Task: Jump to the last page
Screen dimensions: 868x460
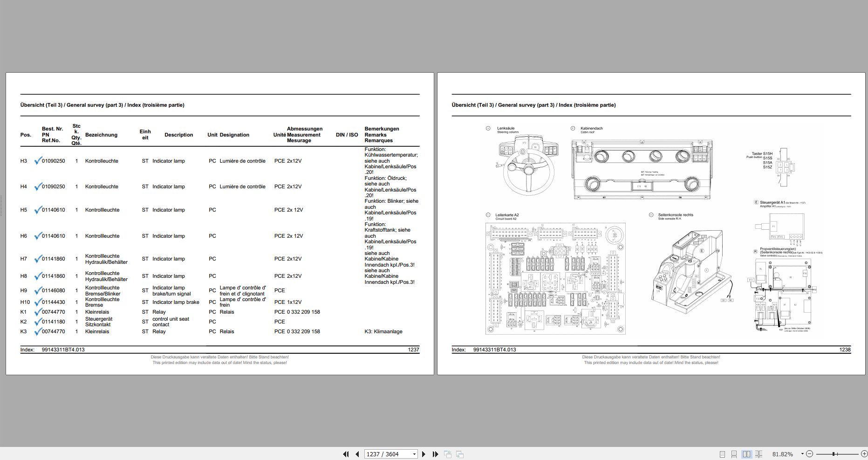Action: coord(435,454)
